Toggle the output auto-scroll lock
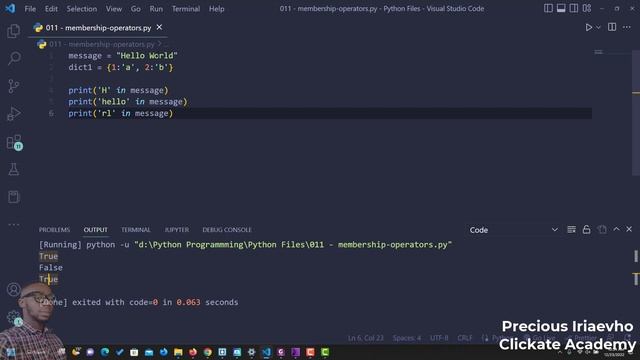 pyautogui.click(x=586, y=229)
